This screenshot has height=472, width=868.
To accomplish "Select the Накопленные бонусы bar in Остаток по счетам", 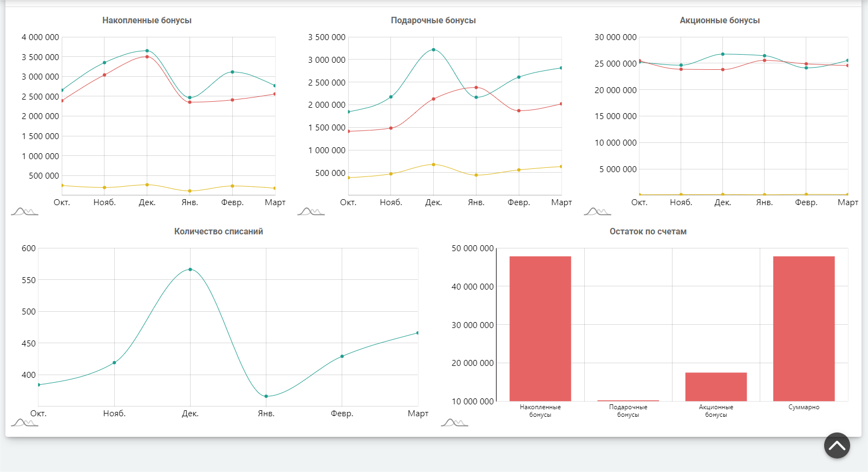I will (x=540, y=329).
